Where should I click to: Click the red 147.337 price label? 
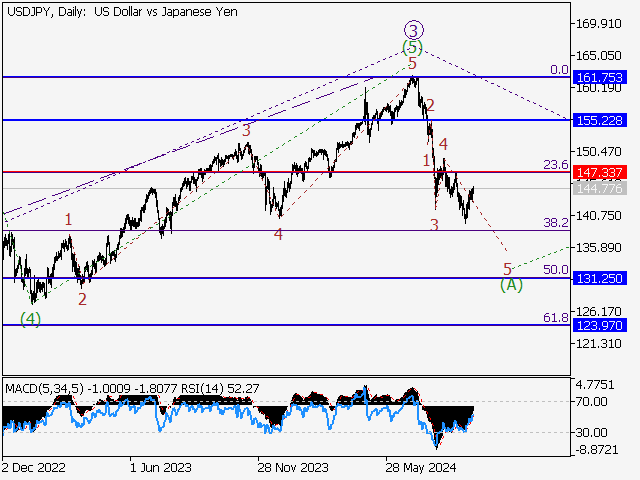point(600,172)
